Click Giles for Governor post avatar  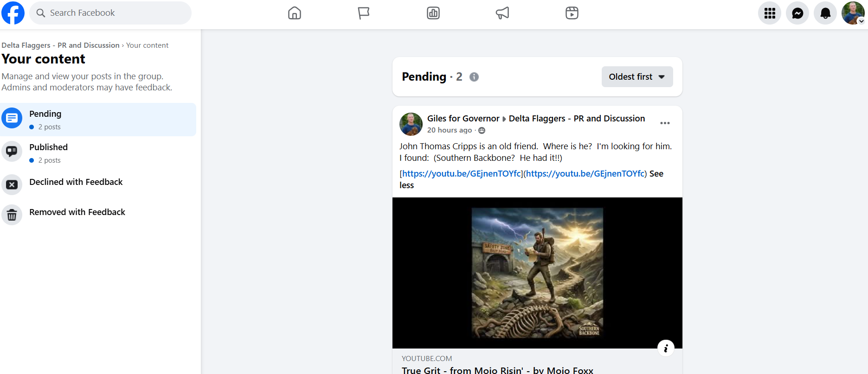click(411, 124)
